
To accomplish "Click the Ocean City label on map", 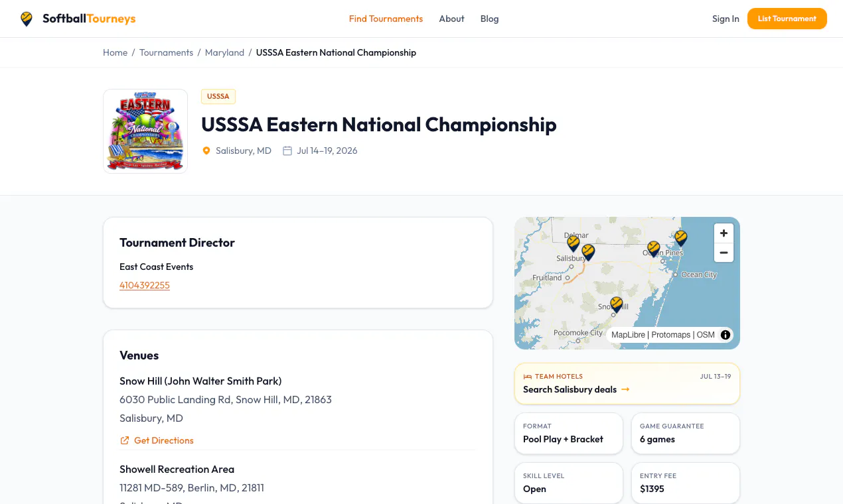I will click(699, 275).
